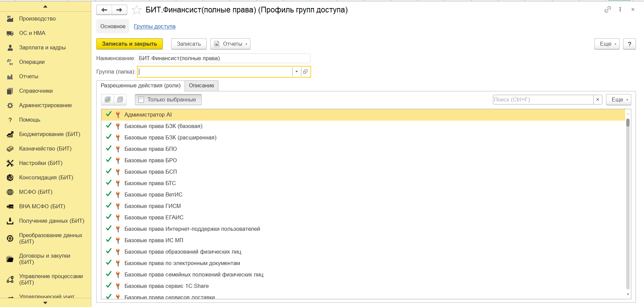The image size is (644, 307).
Task: Uncheck Базовые права БЗК (базовая) role
Action: 109,126
